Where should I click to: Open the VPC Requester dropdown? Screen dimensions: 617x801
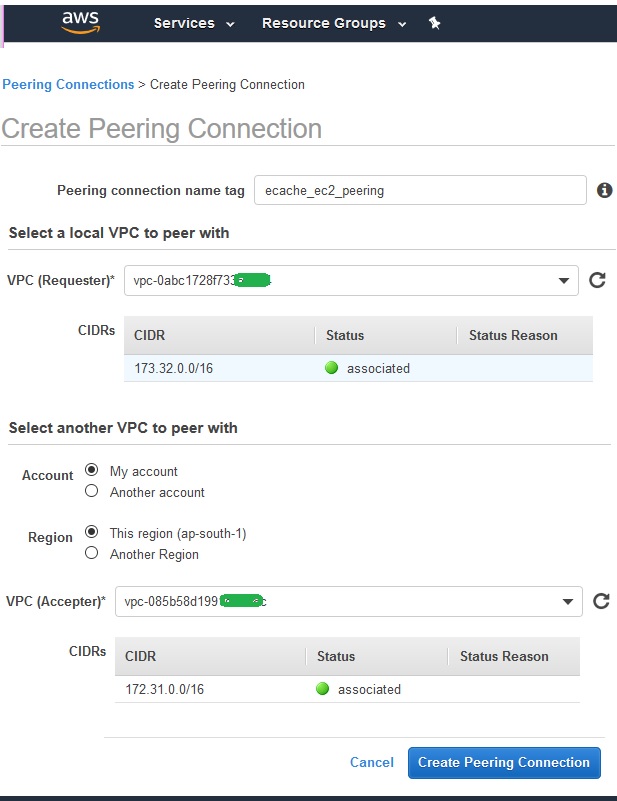pyautogui.click(x=563, y=280)
